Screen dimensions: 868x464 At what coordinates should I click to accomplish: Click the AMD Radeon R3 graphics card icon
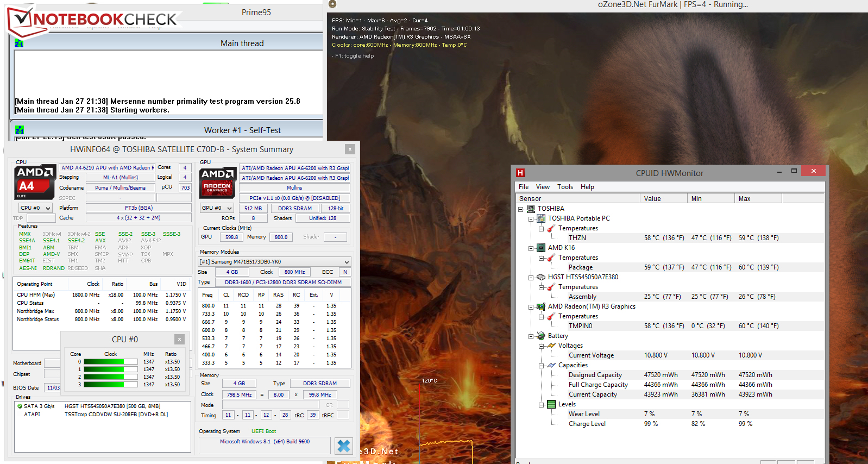pyautogui.click(x=541, y=306)
